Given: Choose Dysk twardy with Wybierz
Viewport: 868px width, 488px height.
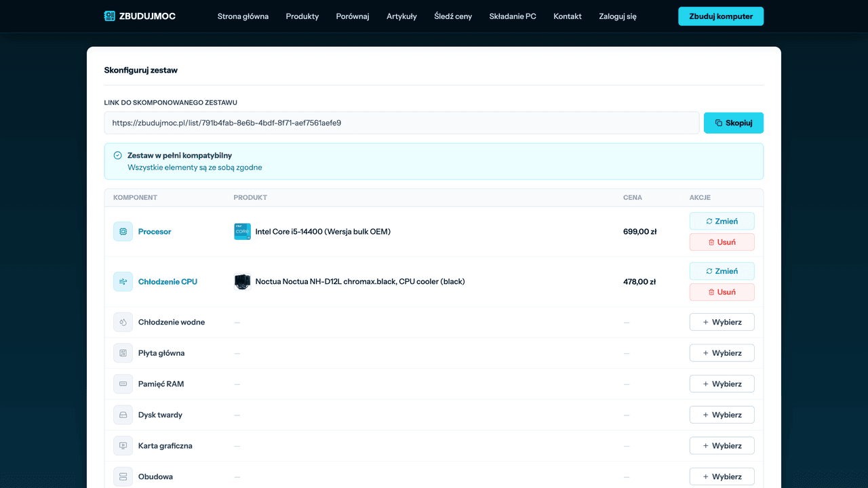Looking at the screenshot, I should (722, 415).
